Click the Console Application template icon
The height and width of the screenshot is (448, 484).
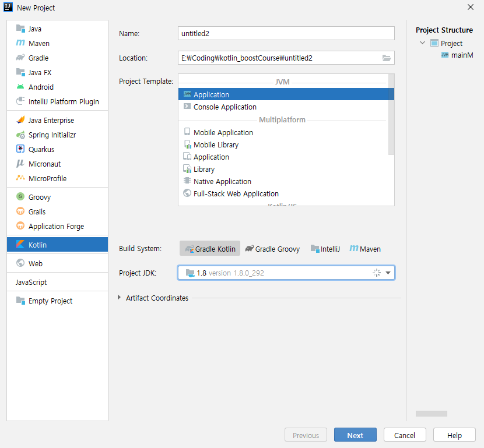coord(187,107)
